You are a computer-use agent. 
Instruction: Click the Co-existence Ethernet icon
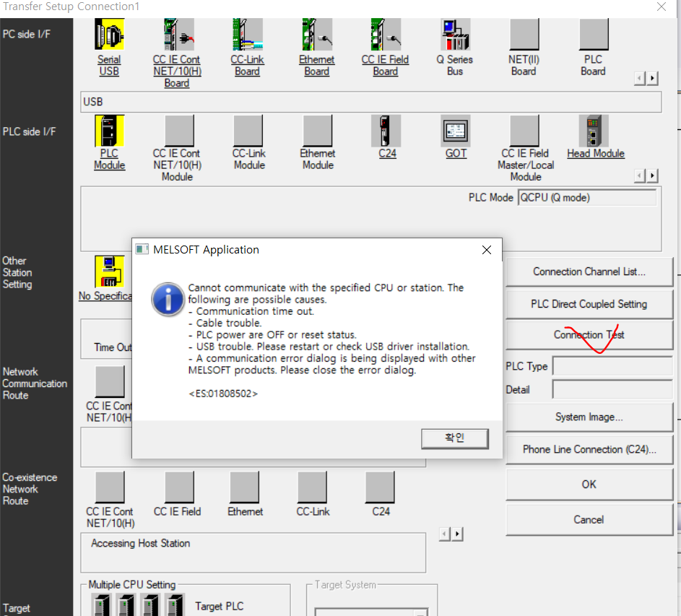point(245,487)
